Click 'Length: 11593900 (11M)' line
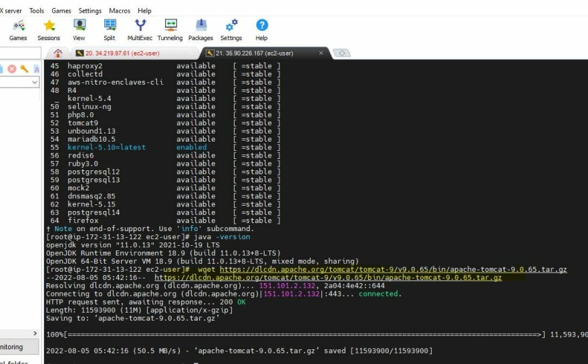This screenshot has height=364, width=588. [x=140, y=311]
